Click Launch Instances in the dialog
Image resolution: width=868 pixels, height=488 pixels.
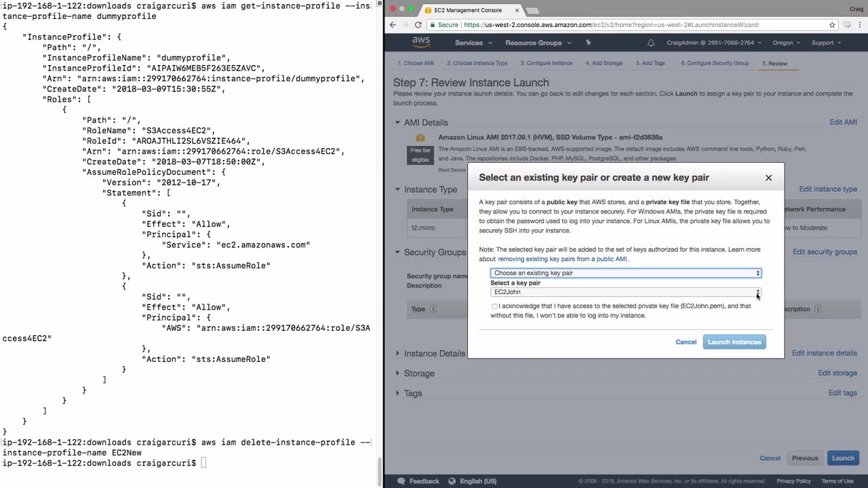734,342
